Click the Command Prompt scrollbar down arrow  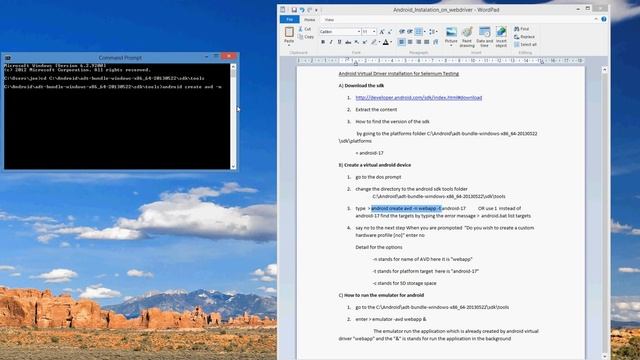pos(233,166)
